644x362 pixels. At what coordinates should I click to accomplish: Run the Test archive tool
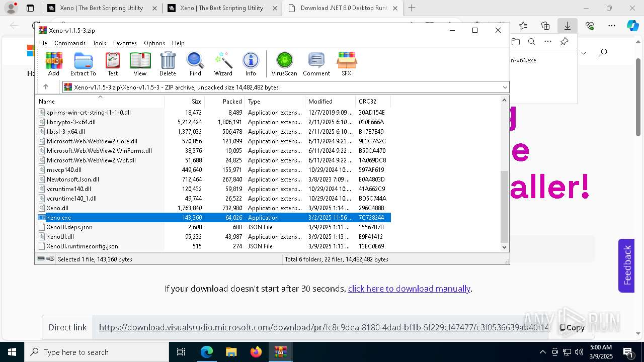click(113, 64)
